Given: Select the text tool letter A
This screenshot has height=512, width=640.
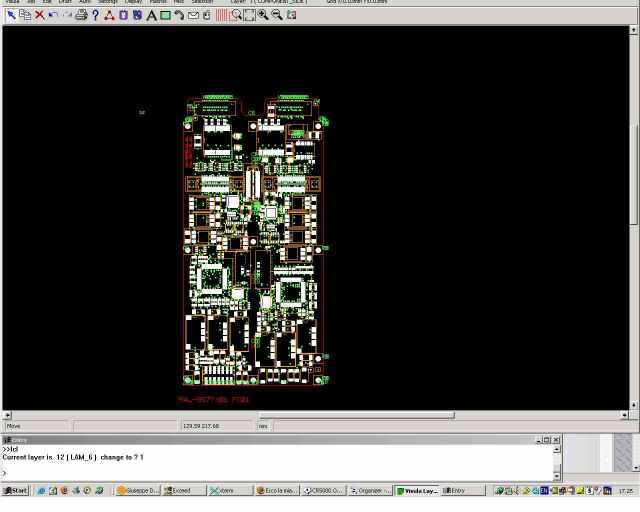Looking at the screenshot, I should [151, 15].
